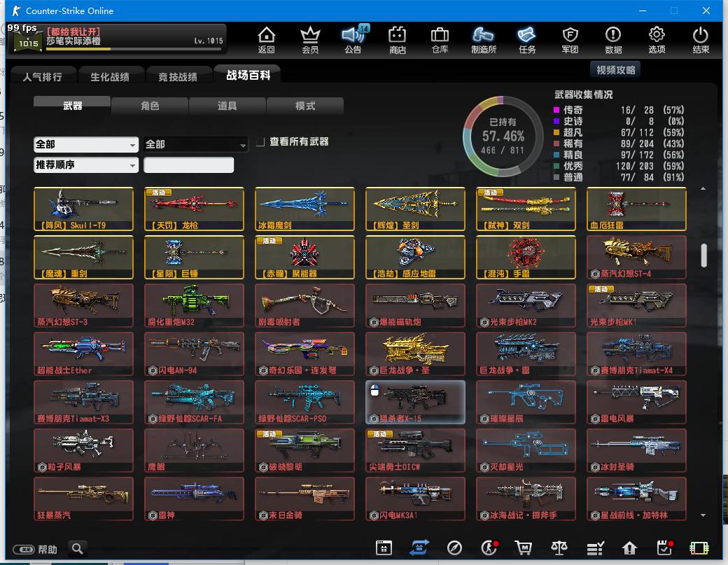
Task: Open the 会员 crown icon
Action: coord(310,39)
